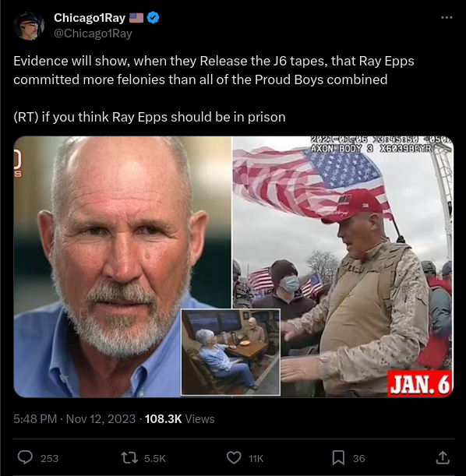Bookmark the post with the bookmark icon

coord(338,458)
